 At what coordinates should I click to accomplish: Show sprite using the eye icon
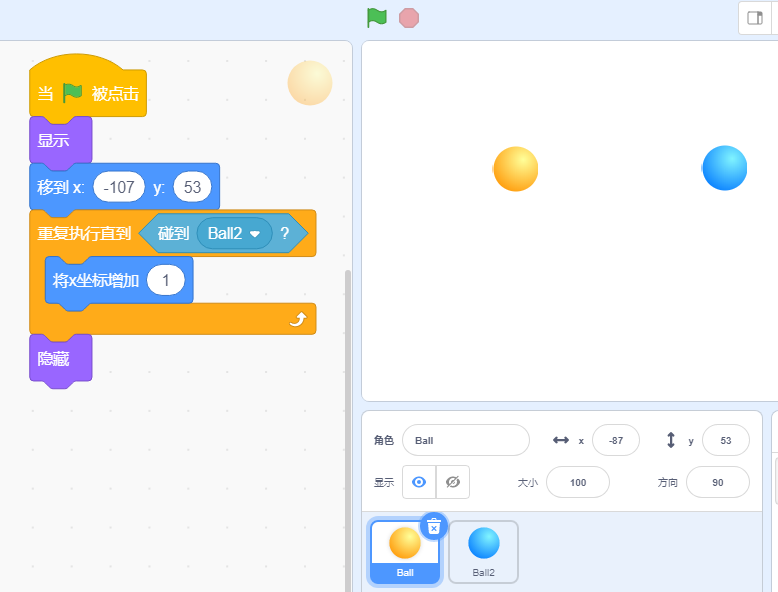[x=419, y=482]
